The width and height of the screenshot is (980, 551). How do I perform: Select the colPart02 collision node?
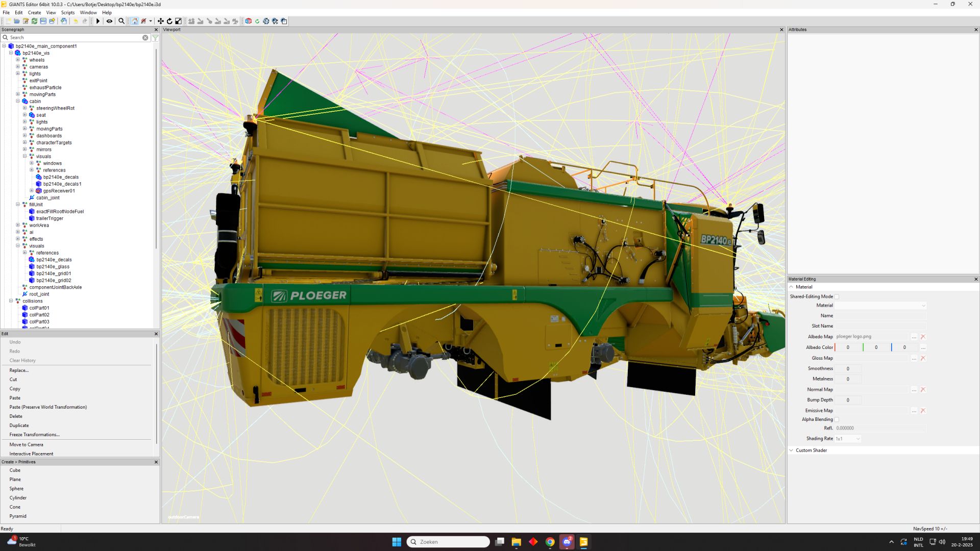[39, 315]
